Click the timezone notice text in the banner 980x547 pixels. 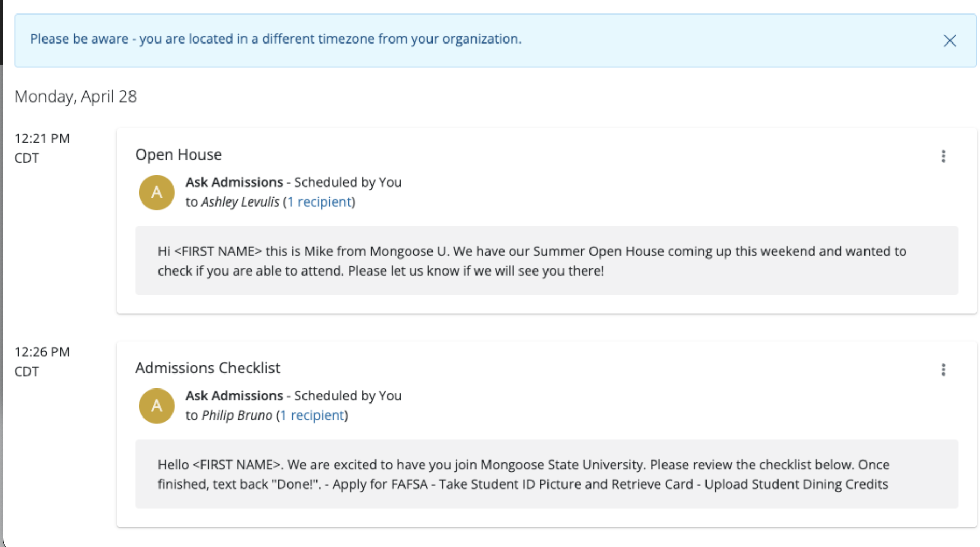pyautogui.click(x=275, y=39)
